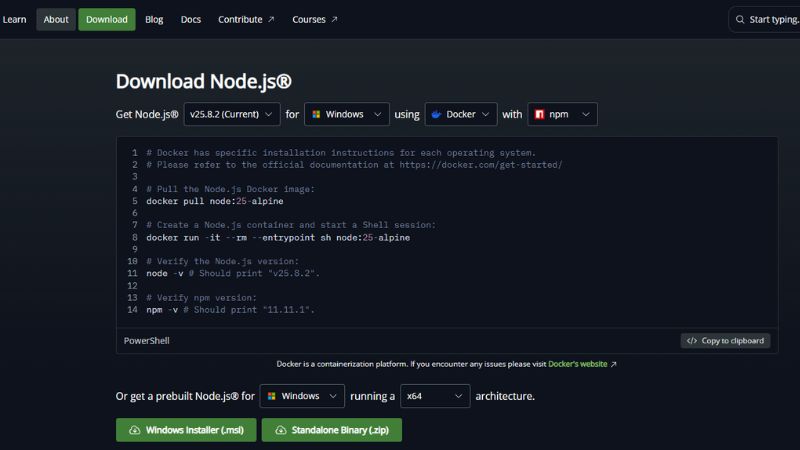
Task: Click download icon on Windows Installer button
Action: (134, 430)
